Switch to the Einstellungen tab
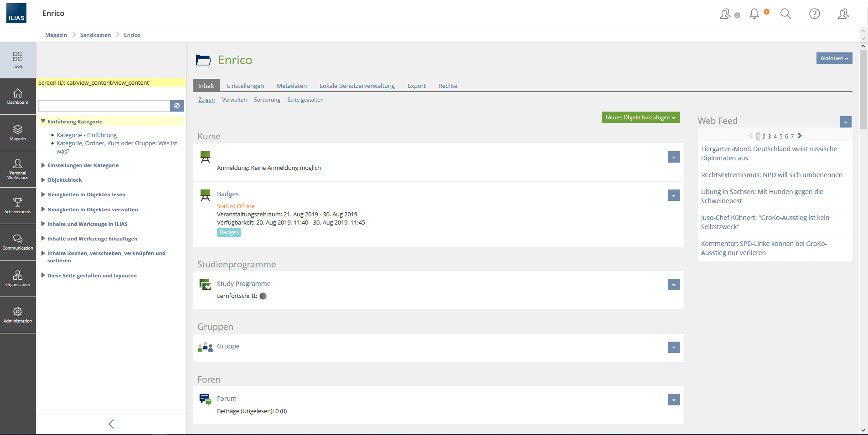Viewport: 868px width, 435px height. (x=245, y=86)
